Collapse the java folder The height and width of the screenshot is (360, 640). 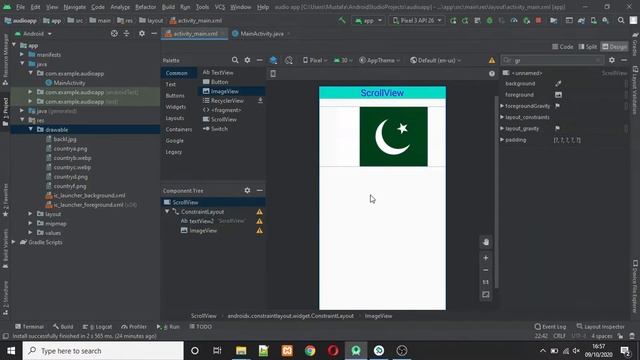22,64
